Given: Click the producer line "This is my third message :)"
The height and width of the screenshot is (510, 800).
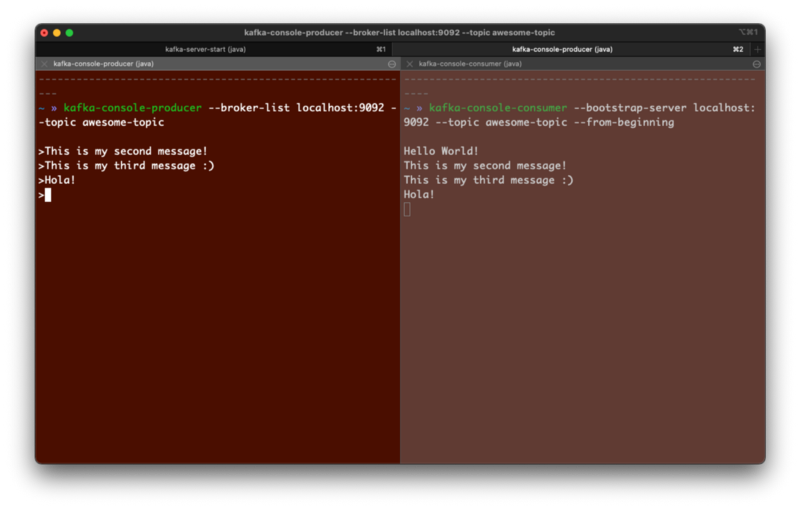Looking at the screenshot, I should tap(130, 166).
